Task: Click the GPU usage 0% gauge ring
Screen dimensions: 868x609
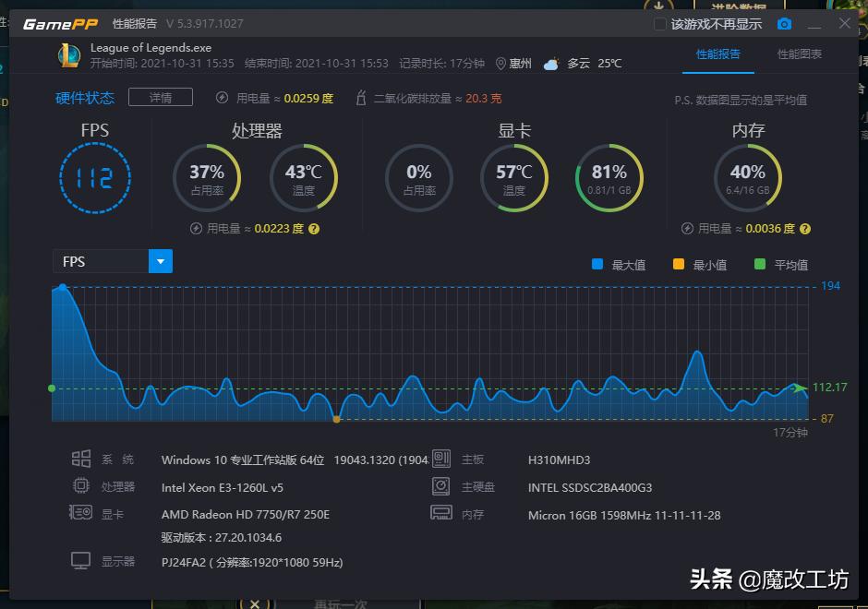Action: tap(418, 177)
